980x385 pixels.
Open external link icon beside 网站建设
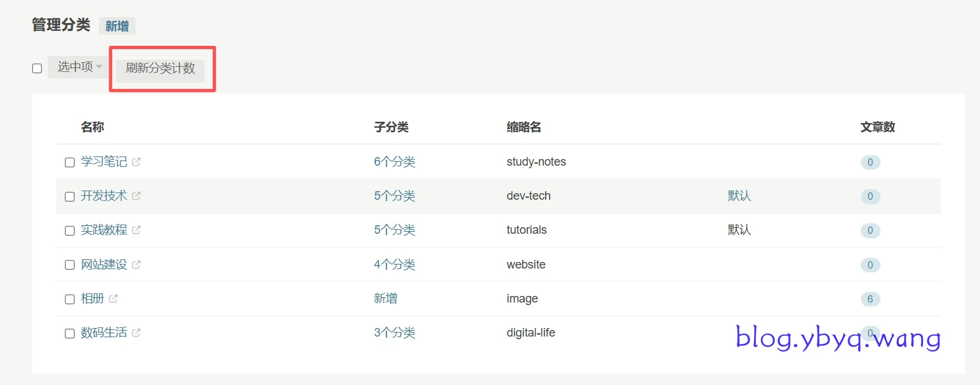(x=136, y=265)
